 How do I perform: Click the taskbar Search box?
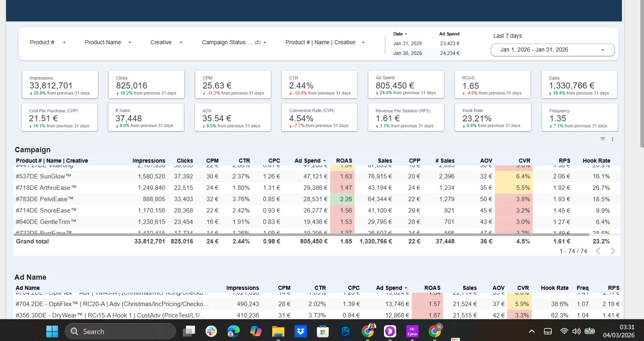(120, 331)
